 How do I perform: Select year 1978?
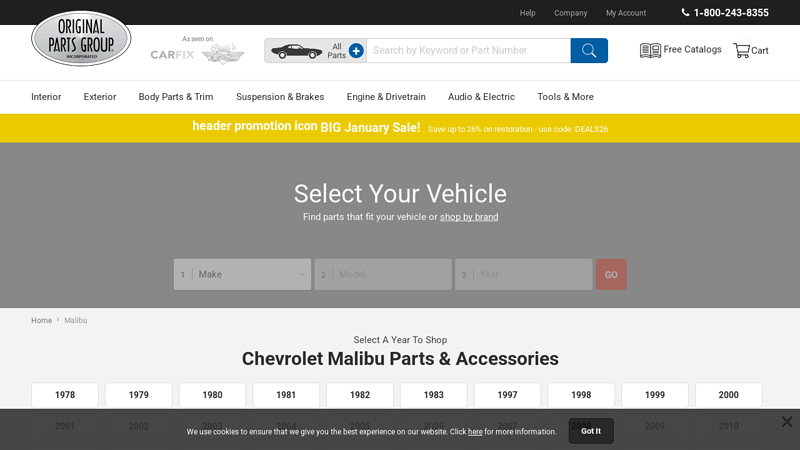tap(65, 395)
